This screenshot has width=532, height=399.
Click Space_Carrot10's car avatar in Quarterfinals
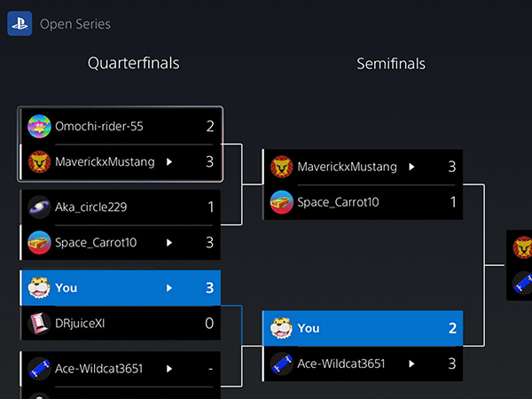tap(39, 243)
